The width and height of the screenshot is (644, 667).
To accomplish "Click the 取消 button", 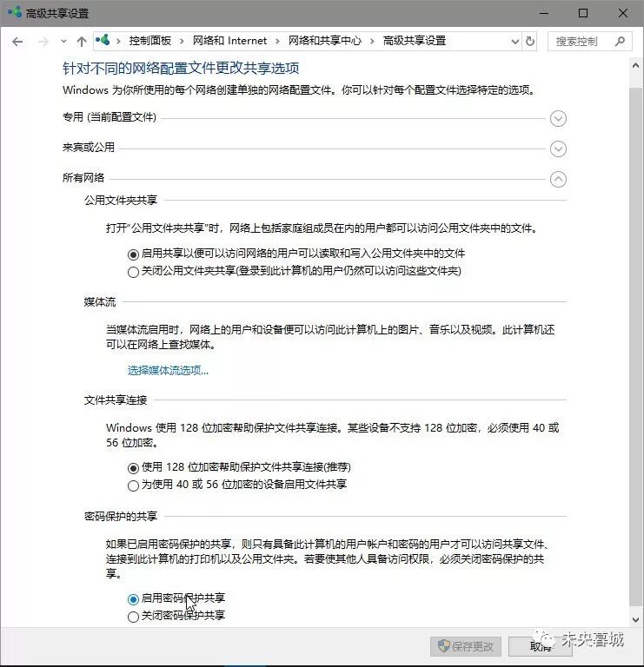I will pos(541,646).
